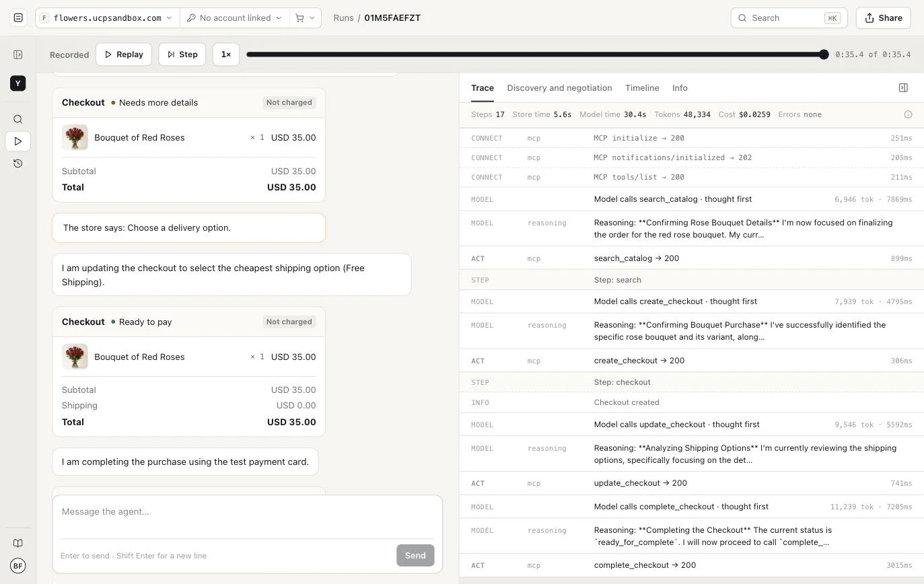Click the Step button
The height and width of the screenshot is (584, 924).
[182, 54]
